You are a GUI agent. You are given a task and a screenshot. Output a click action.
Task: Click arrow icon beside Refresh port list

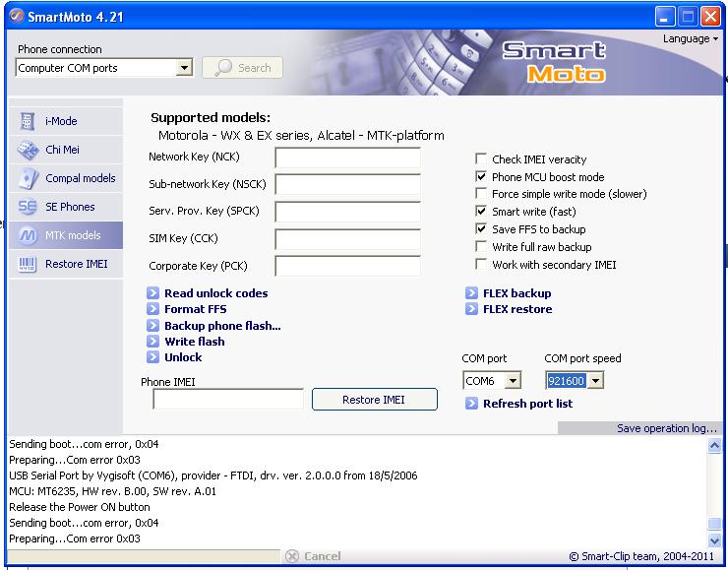coord(471,404)
